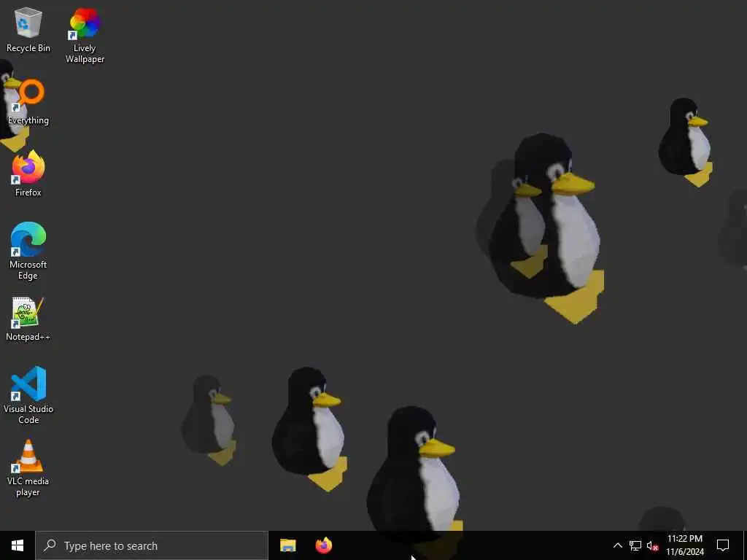
Task: Select the Visual Studio Code shortcut
Action: [x=28, y=395]
